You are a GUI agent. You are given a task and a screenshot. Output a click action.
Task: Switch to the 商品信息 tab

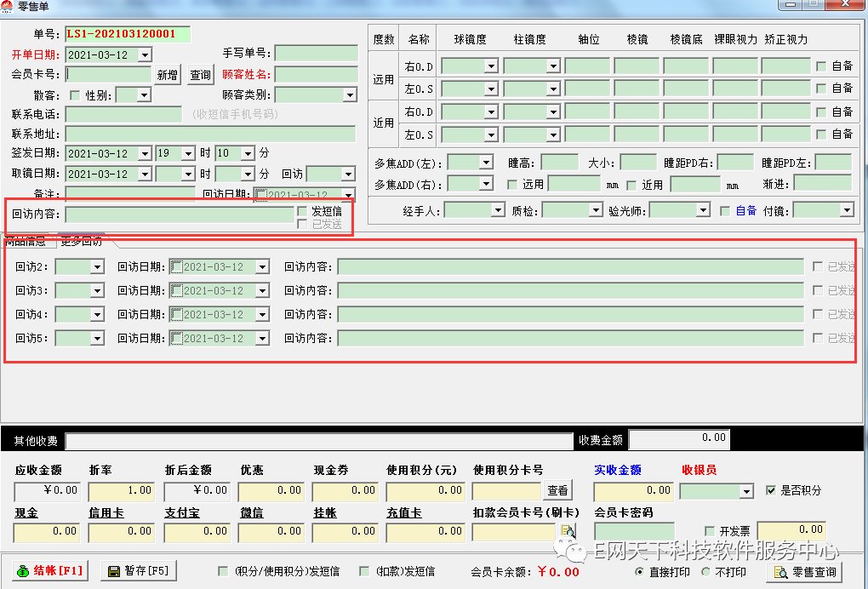coord(26,241)
